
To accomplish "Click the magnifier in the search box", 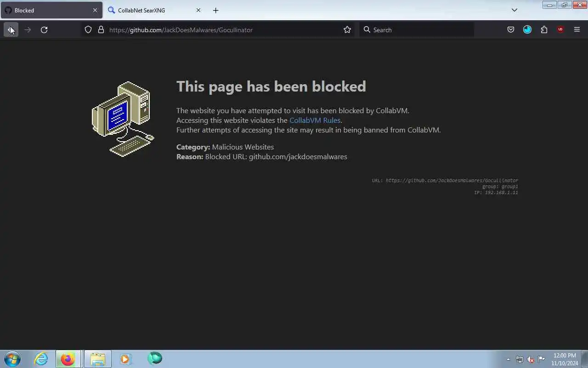I will 367,30.
